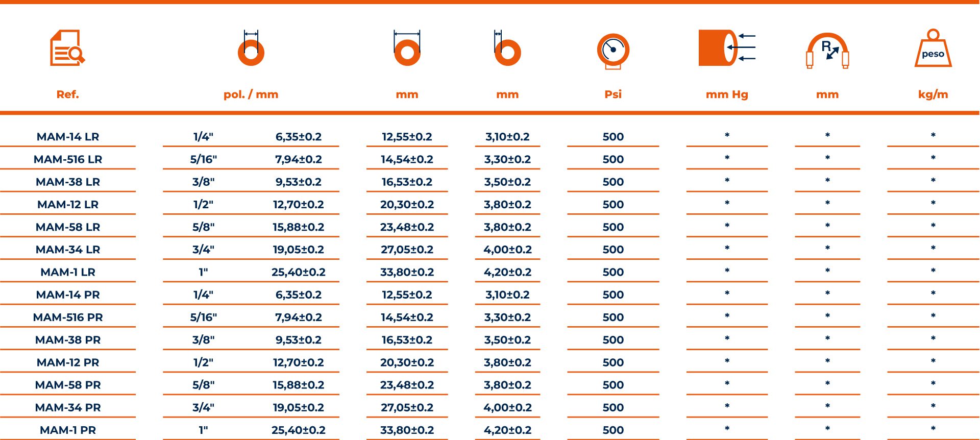Click the Ref. column header
980x440 pixels.
coord(67,94)
